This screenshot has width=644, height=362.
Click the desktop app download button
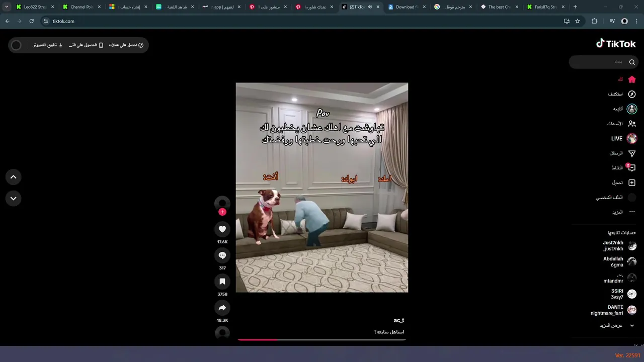pyautogui.click(x=48, y=45)
